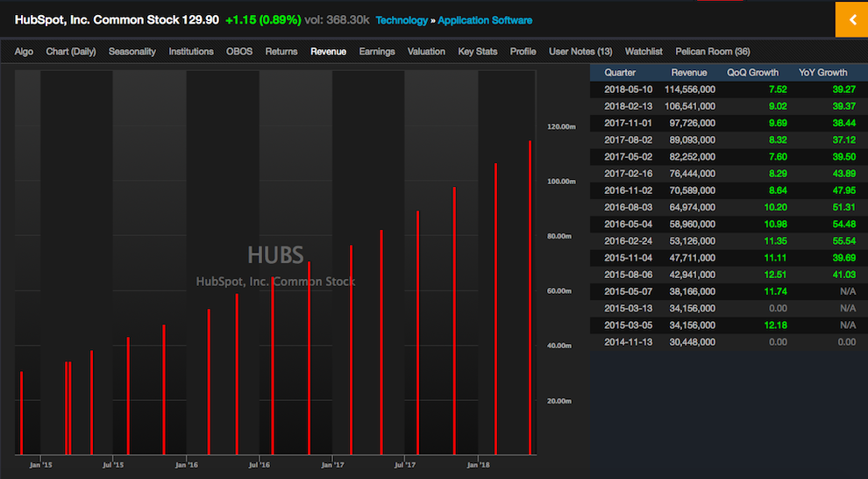Click QoQ growth value 12.18
Image resolution: width=868 pixels, height=479 pixels.
[776, 325]
